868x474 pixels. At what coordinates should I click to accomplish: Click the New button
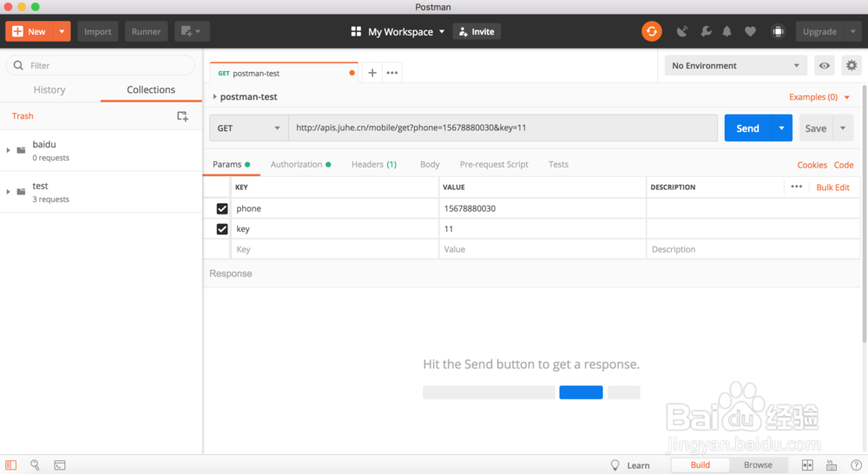coord(29,31)
